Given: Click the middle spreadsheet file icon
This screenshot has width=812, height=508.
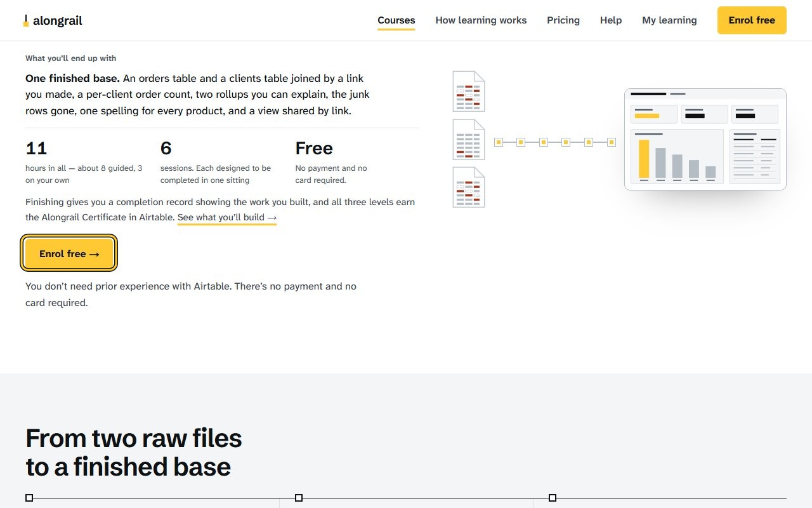Looking at the screenshot, I should click(469, 140).
